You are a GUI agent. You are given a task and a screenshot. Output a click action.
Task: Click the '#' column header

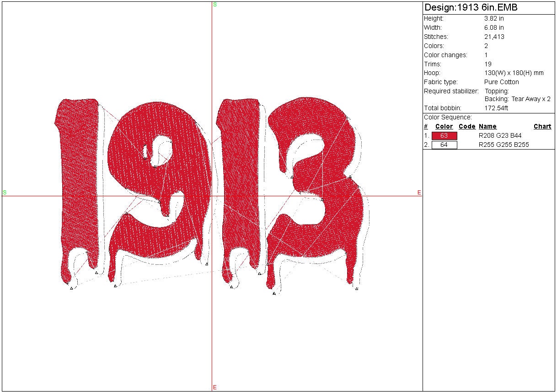click(426, 127)
